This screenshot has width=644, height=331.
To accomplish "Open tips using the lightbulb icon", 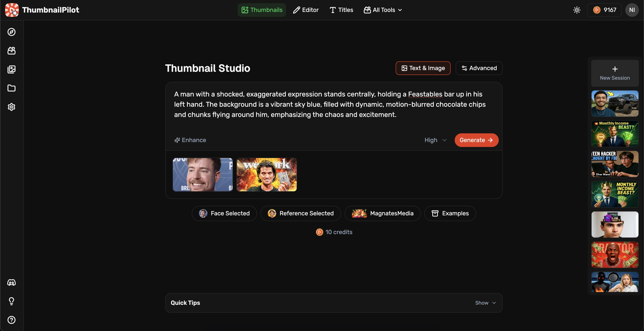I will click(x=11, y=301).
